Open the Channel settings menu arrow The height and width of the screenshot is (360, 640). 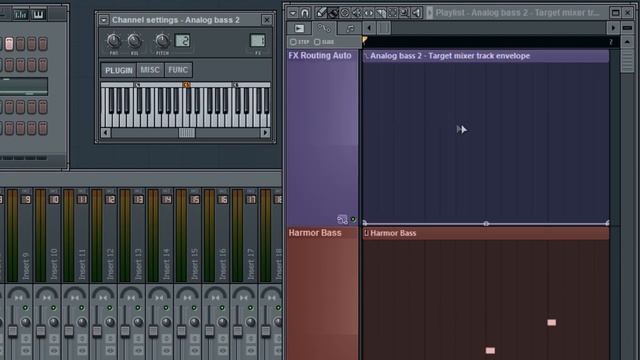tap(104, 20)
